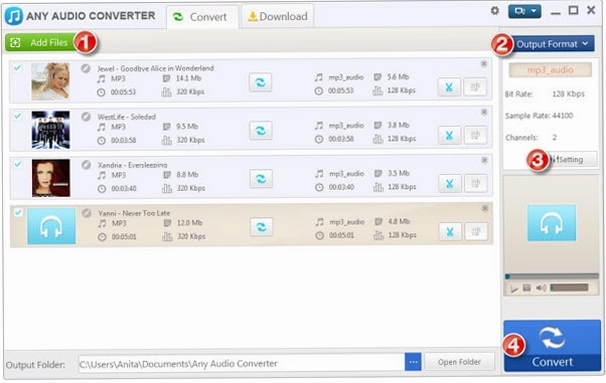The image size is (606, 383).
Task: Click edit tag icon beside Xandria title
Action: [87, 165]
